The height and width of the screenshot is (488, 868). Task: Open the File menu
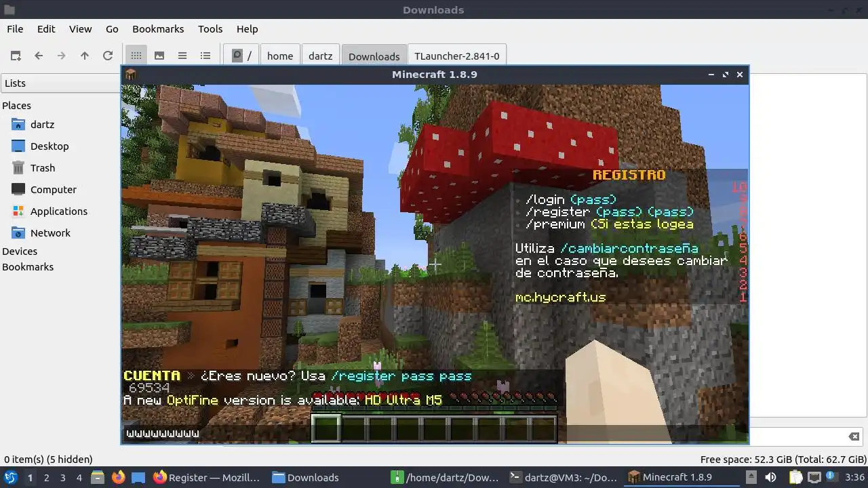click(x=15, y=29)
